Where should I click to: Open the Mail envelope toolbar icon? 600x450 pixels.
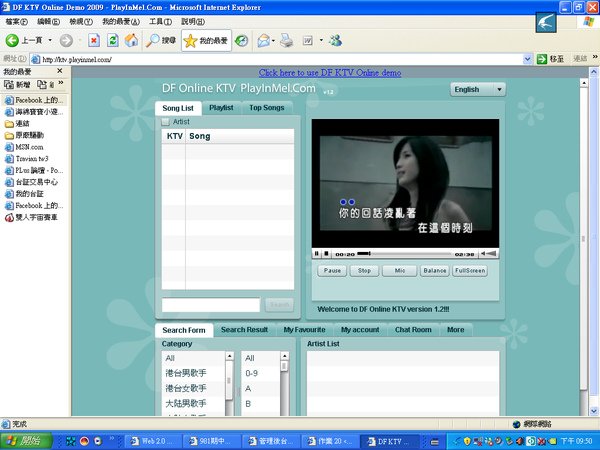click(x=264, y=40)
